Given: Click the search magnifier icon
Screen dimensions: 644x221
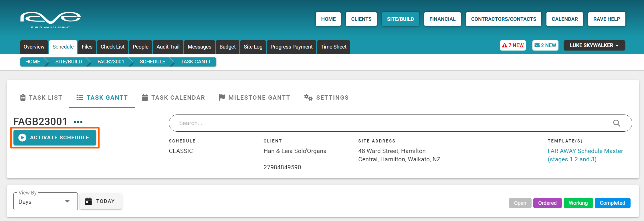Looking at the screenshot, I should pyautogui.click(x=617, y=123).
